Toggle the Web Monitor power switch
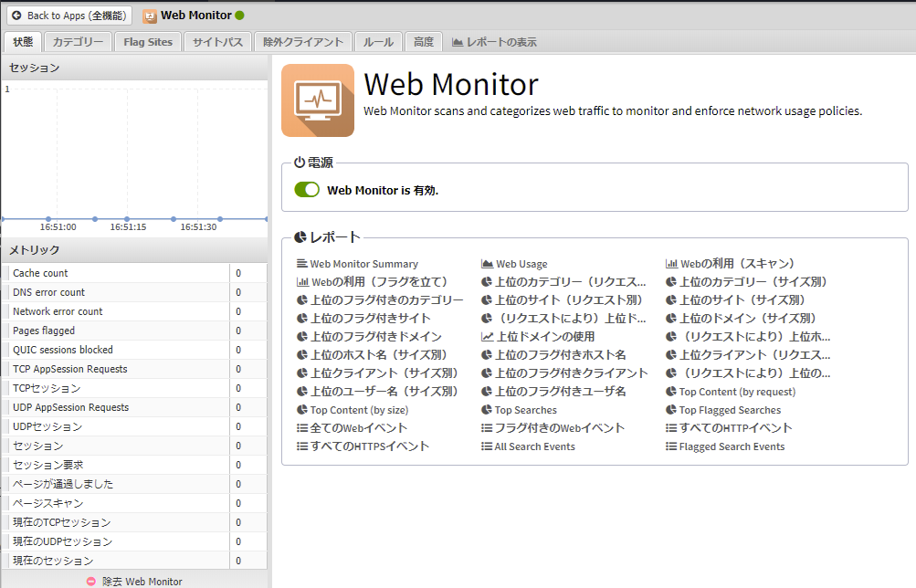 (307, 190)
